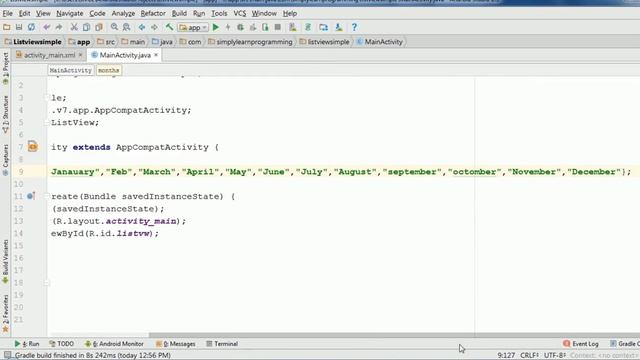Screen dimensions: 640x360
Task: Toggle the Structure tool window
Action: tap(5, 114)
